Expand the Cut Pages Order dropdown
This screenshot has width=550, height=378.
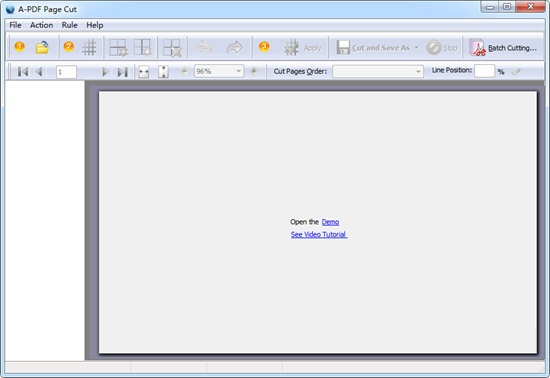tap(418, 72)
